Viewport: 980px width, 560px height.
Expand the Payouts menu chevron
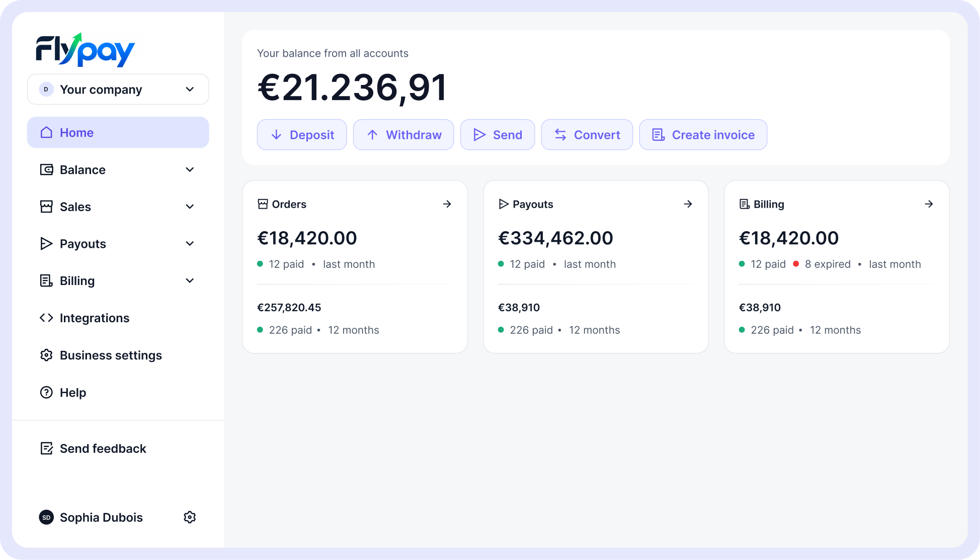pos(190,244)
